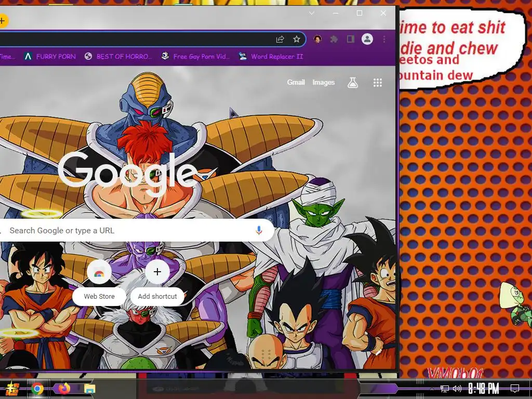Open the BEST OF HORRO... bookmark
This screenshot has width=532, height=399.
click(118, 56)
